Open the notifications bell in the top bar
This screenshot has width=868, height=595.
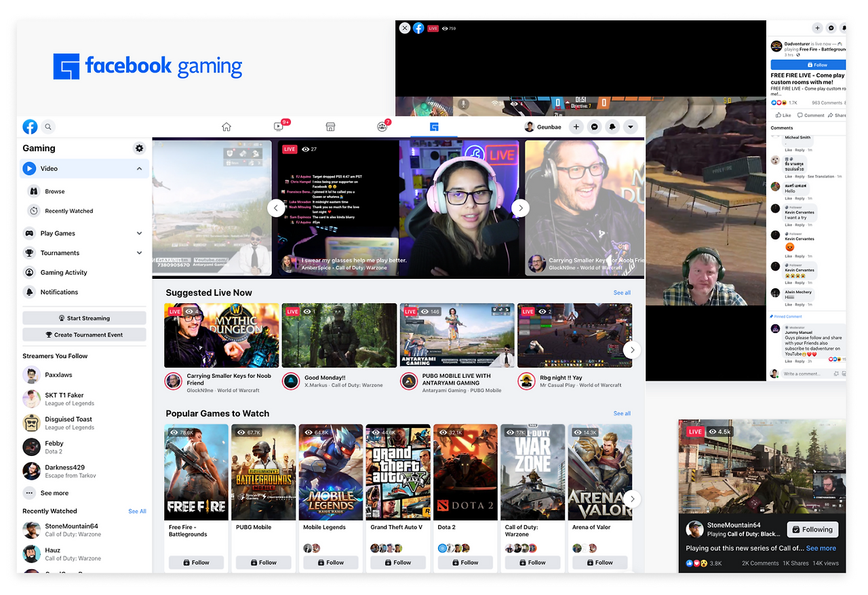point(613,127)
